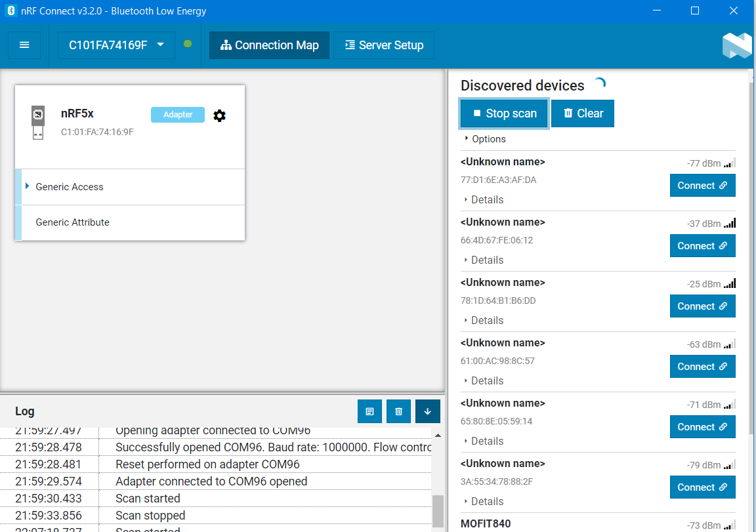Switch to the Connection Map tab

tap(269, 45)
